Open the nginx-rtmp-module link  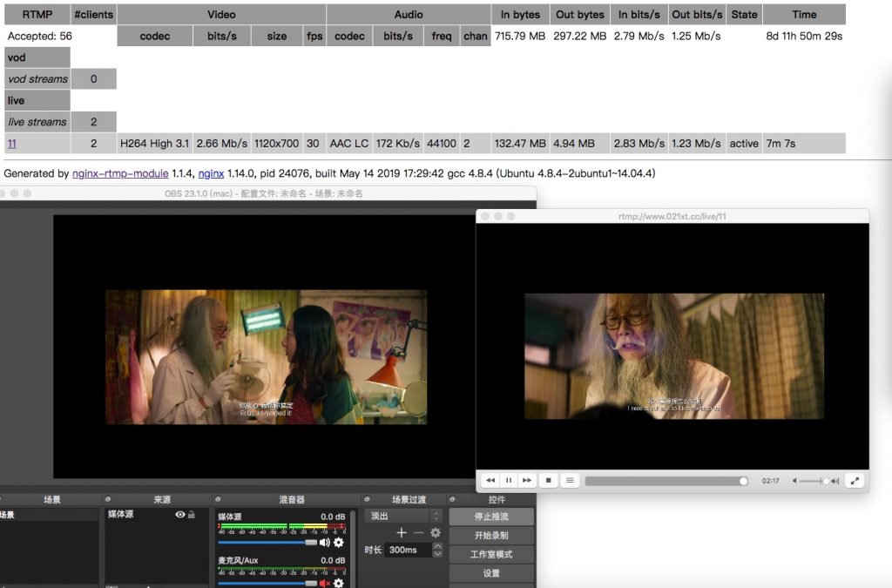click(x=120, y=173)
